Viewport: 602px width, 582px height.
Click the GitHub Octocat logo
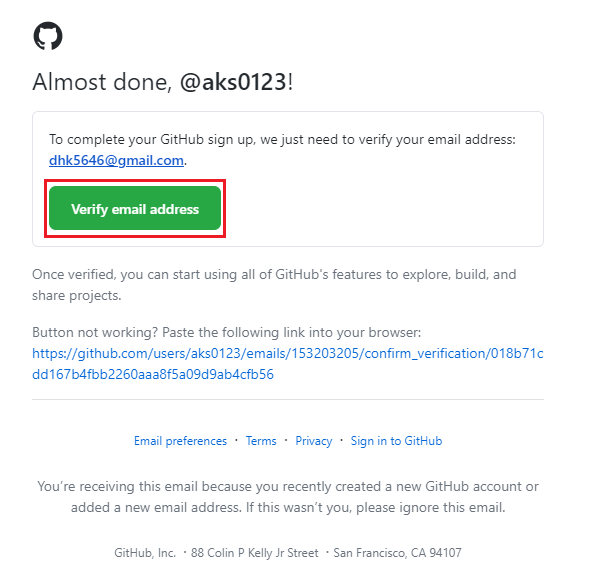click(48, 36)
